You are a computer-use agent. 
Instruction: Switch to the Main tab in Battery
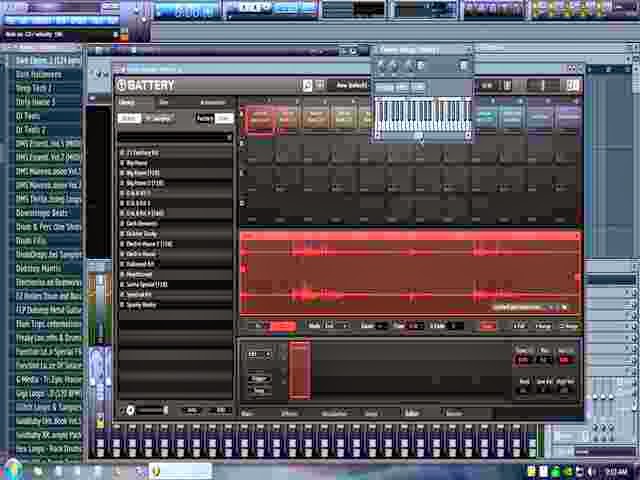click(x=247, y=413)
